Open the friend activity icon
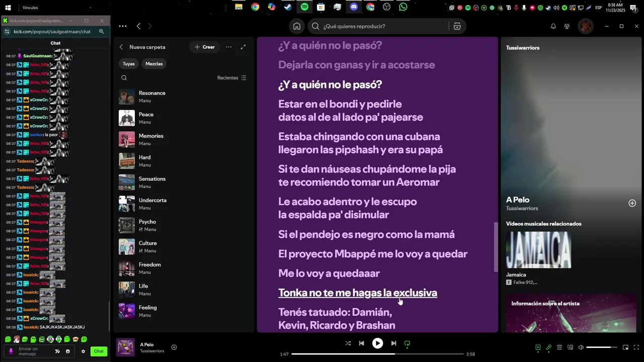 (x=567, y=26)
